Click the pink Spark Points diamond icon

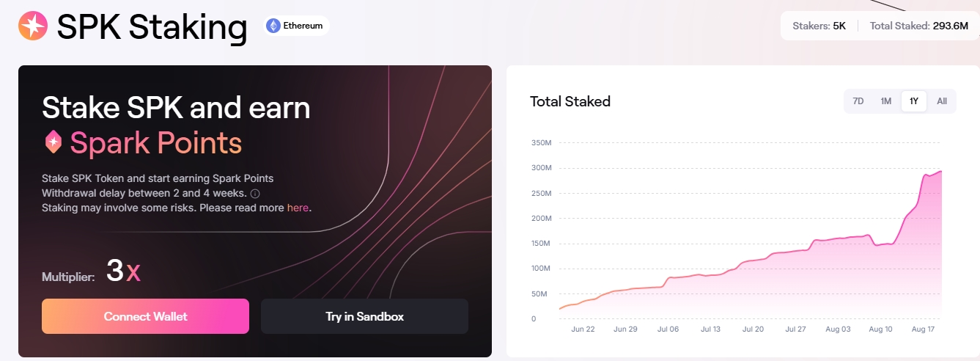coord(53,142)
